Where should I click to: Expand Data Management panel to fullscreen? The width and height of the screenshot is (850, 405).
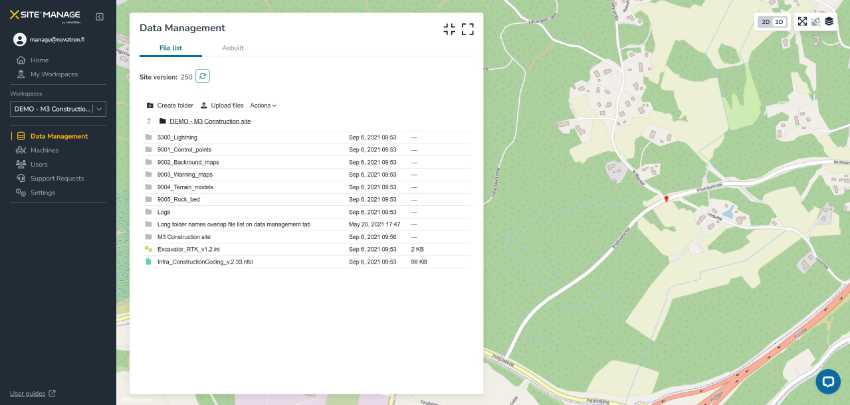(468, 29)
